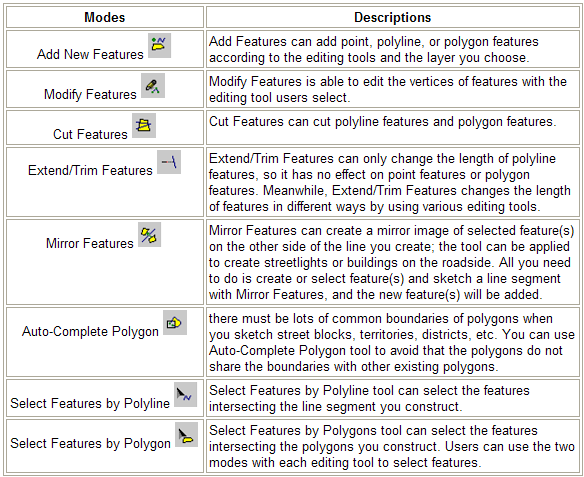Click the Mirror Features description paragraph
584x477 pixels.
[391, 262]
